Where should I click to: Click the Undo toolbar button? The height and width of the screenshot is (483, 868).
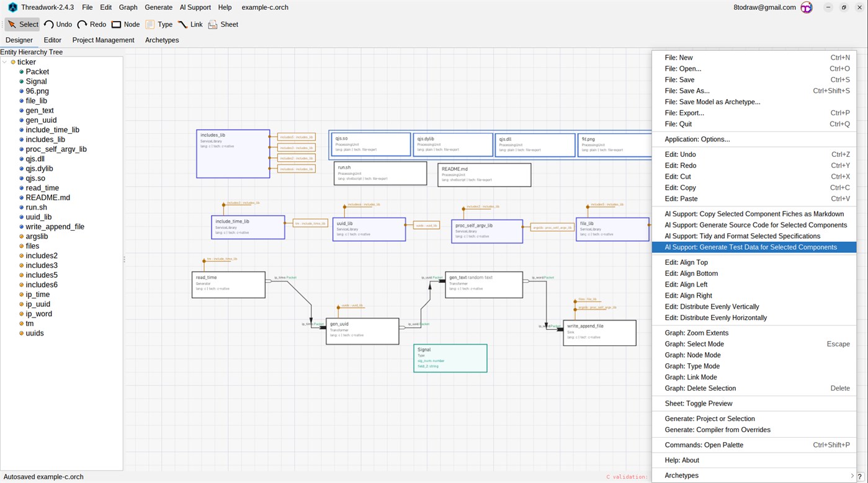click(x=58, y=24)
